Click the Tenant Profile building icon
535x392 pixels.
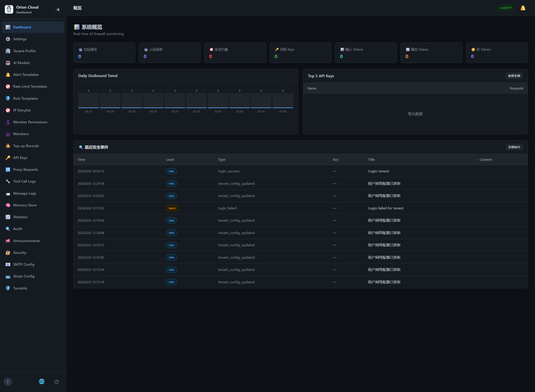pos(8,51)
